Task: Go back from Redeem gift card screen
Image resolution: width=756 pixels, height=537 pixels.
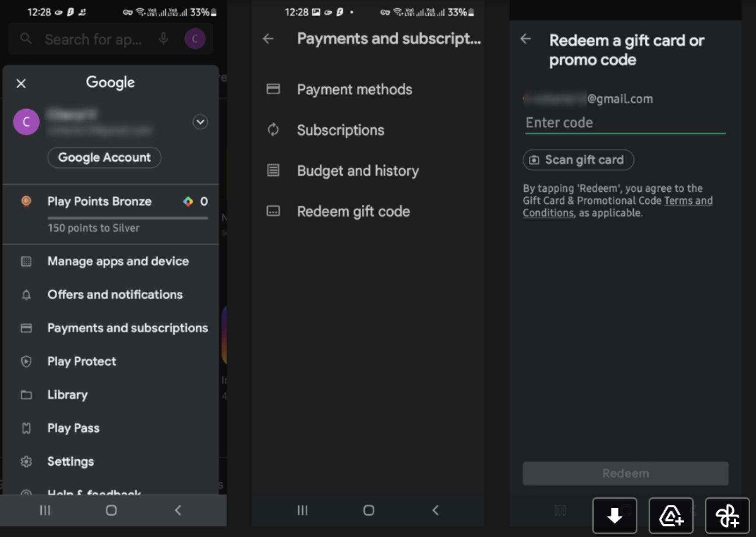Action: 526,39
